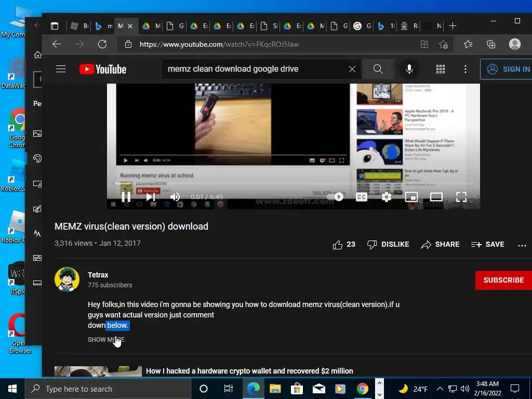Run YouTube search magnifier button

pyautogui.click(x=378, y=69)
